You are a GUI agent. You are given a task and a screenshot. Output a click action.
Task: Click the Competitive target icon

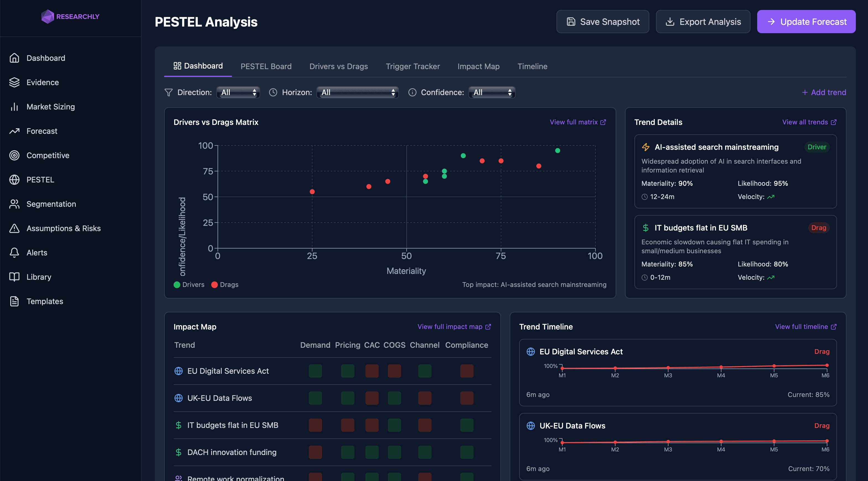tap(14, 155)
